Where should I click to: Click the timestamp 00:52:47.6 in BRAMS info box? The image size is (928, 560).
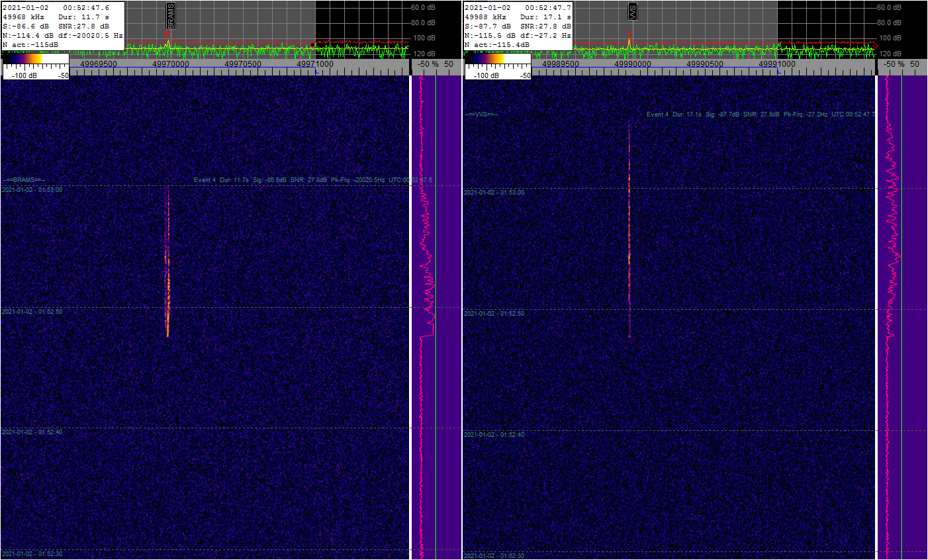click(87, 8)
